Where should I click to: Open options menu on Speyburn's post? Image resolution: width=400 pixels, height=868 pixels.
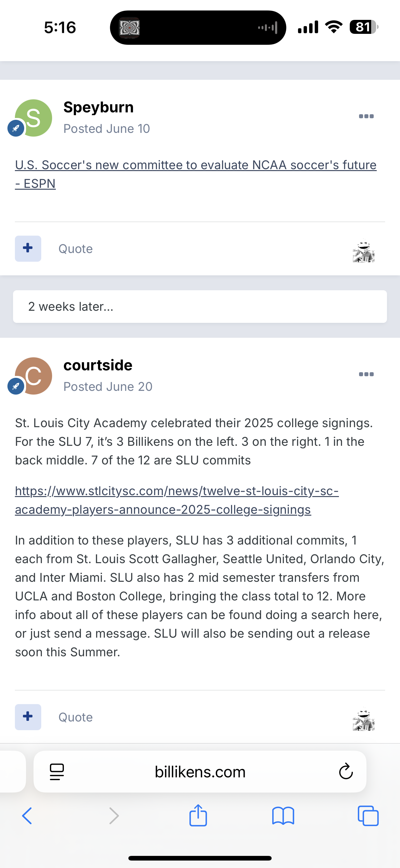coord(366,116)
